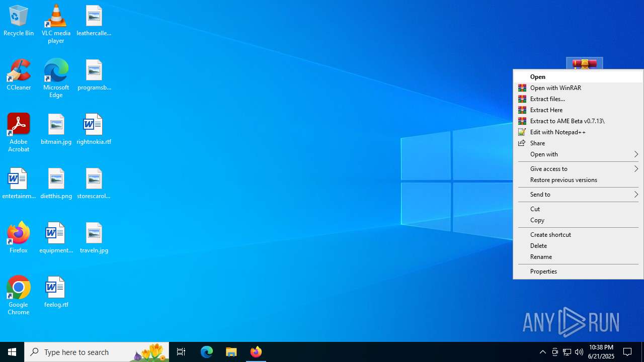Choose Open in the context menu
The height and width of the screenshot is (362, 644).
[578, 77]
